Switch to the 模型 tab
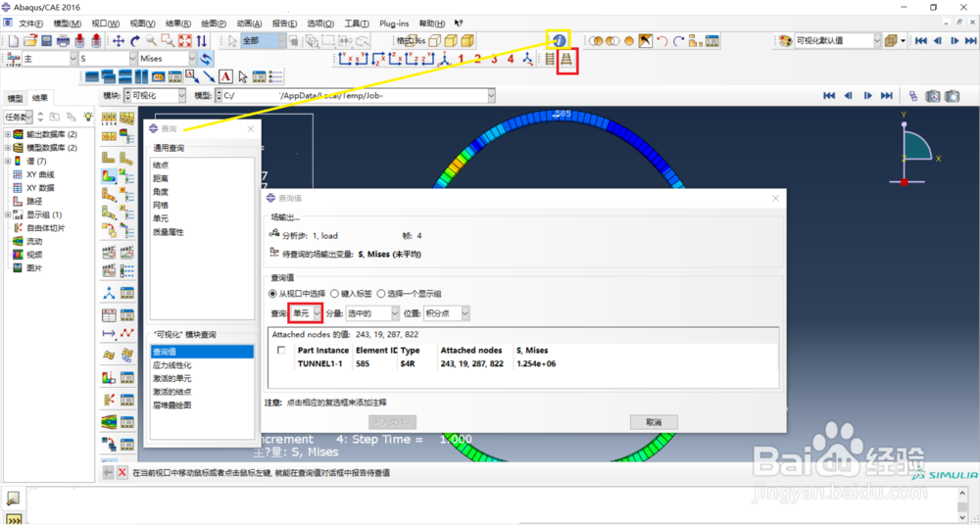 (15, 98)
